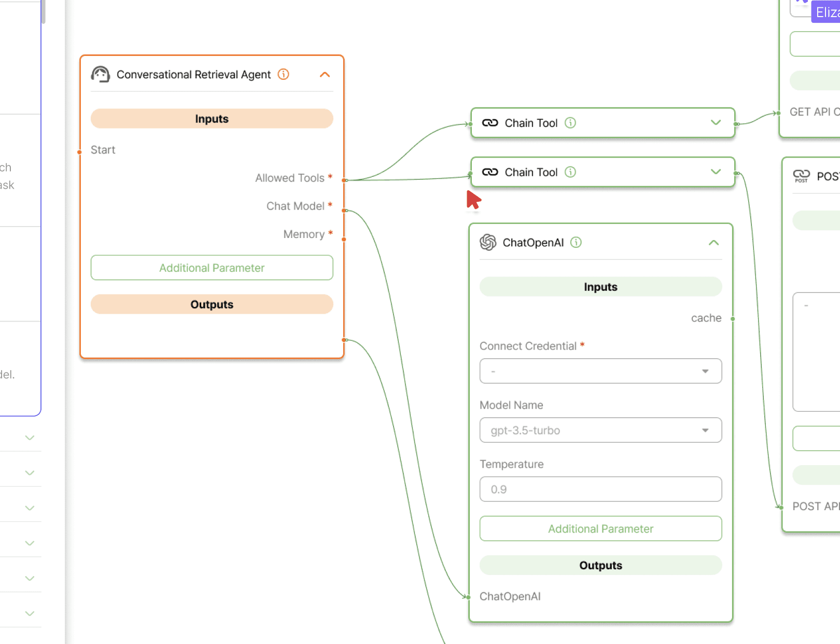Click the Temperature input field

coord(600,489)
